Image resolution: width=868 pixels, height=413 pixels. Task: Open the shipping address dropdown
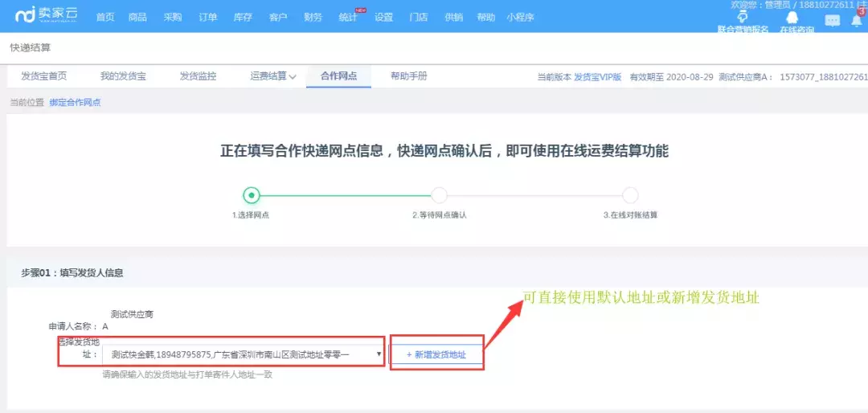pos(379,354)
